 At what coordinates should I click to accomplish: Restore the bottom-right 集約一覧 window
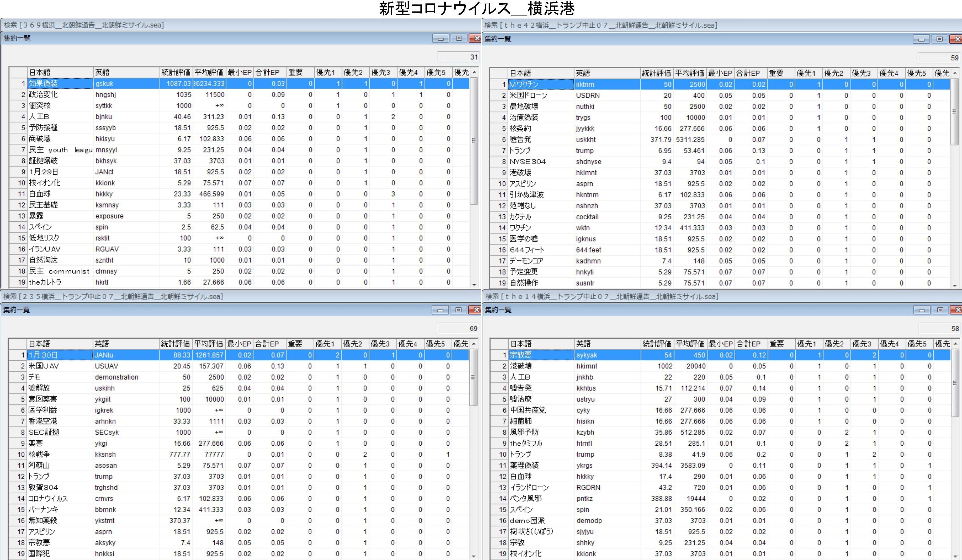(x=940, y=310)
